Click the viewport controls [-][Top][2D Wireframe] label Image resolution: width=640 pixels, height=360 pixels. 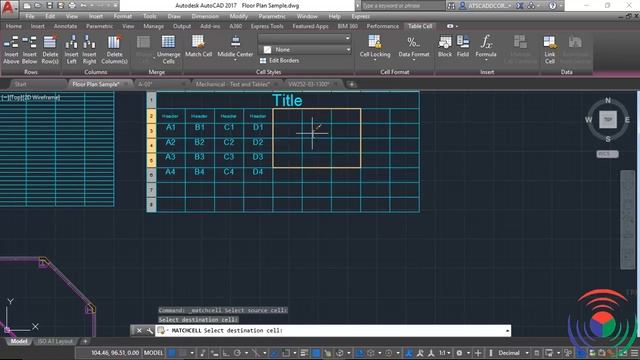(31, 97)
